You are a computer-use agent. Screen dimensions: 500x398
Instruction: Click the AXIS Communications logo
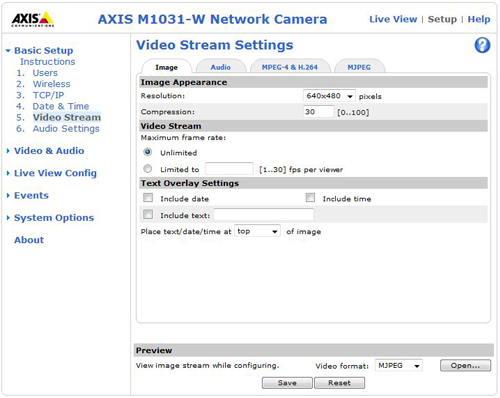coord(33,19)
